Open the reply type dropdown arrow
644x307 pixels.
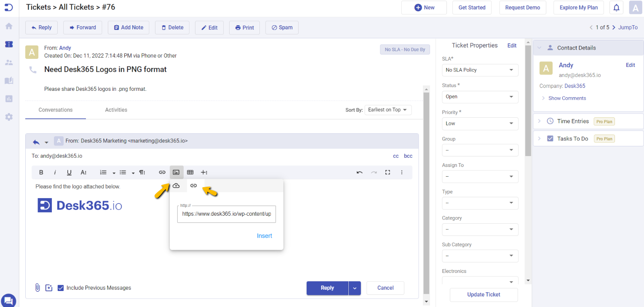pyautogui.click(x=47, y=143)
